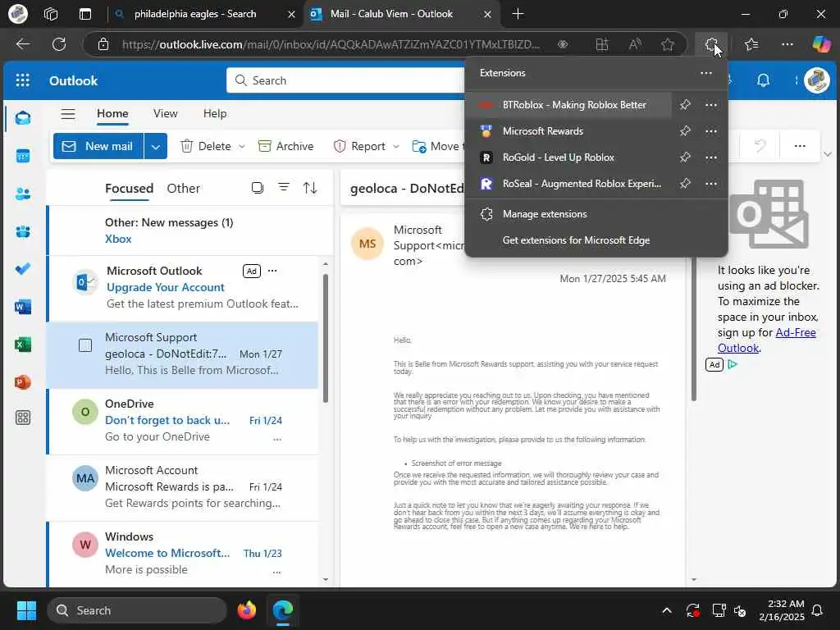Click the New mail button
The image size is (840, 630).
98,146
